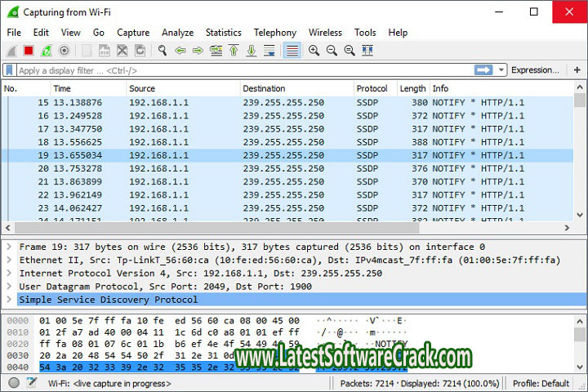Viewport: 588px width, 392px height.
Task: Reset text to normal size
Action: [x=350, y=51]
